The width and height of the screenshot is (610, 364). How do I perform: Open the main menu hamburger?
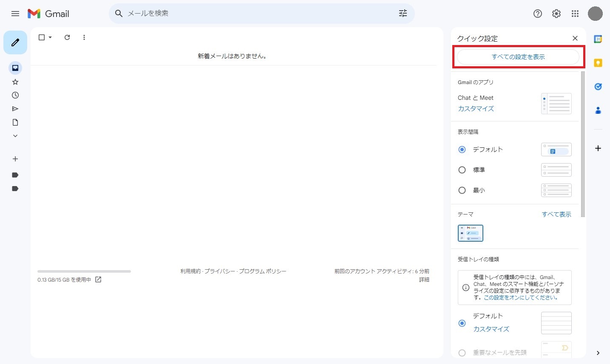15,14
